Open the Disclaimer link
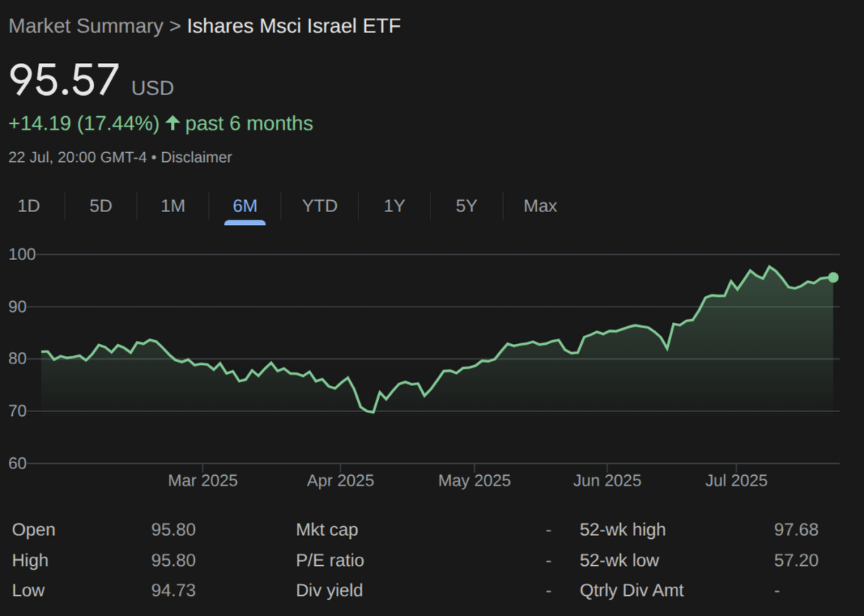 196,157
